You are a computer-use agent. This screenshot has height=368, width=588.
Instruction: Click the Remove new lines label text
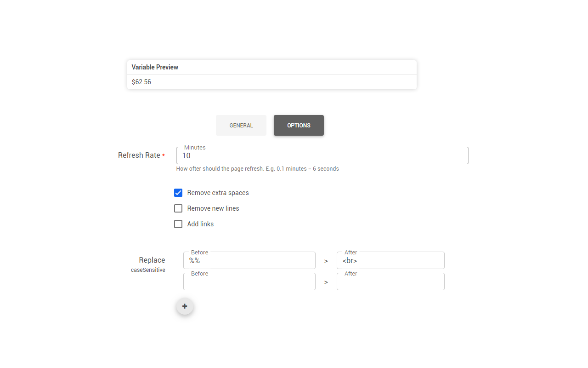213,208
